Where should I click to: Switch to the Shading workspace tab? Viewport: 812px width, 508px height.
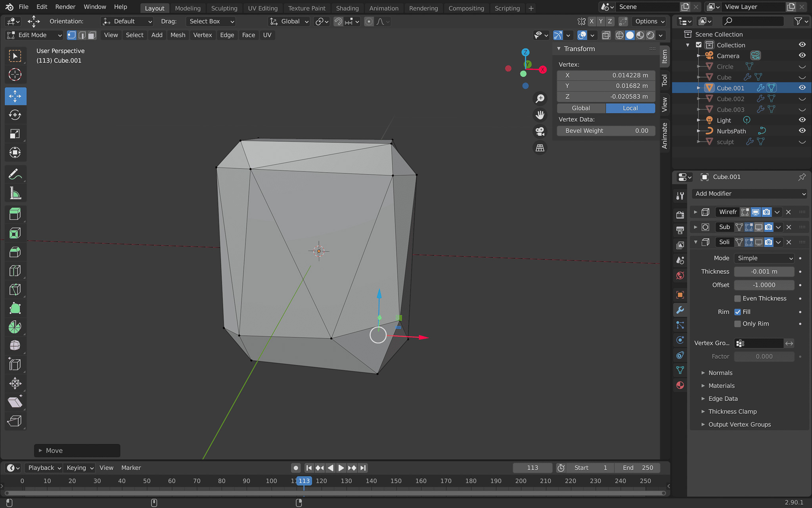pos(347,8)
